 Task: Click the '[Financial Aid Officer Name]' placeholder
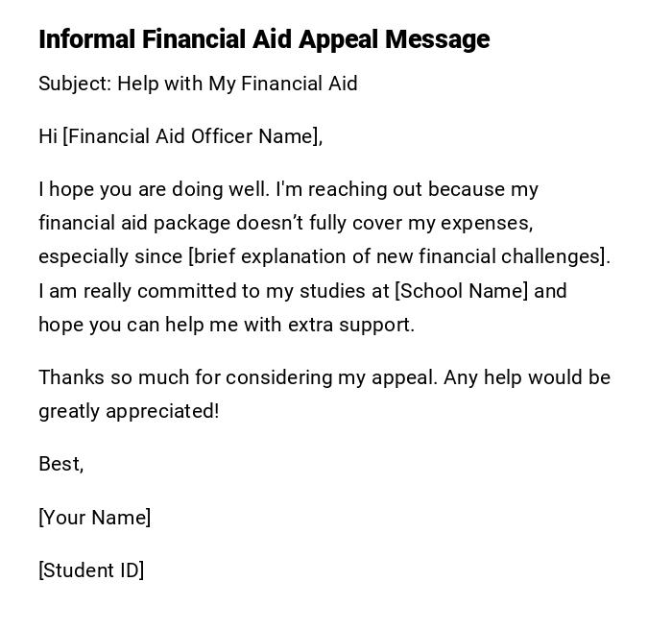[190, 136]
